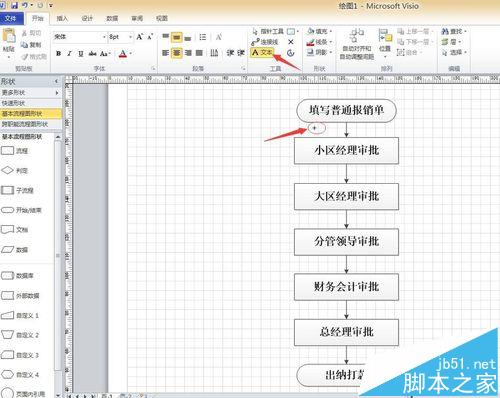Viewport: 500px width, 398px height.
Task: Click the Undo arrow icon
Action: pos(26,5)
